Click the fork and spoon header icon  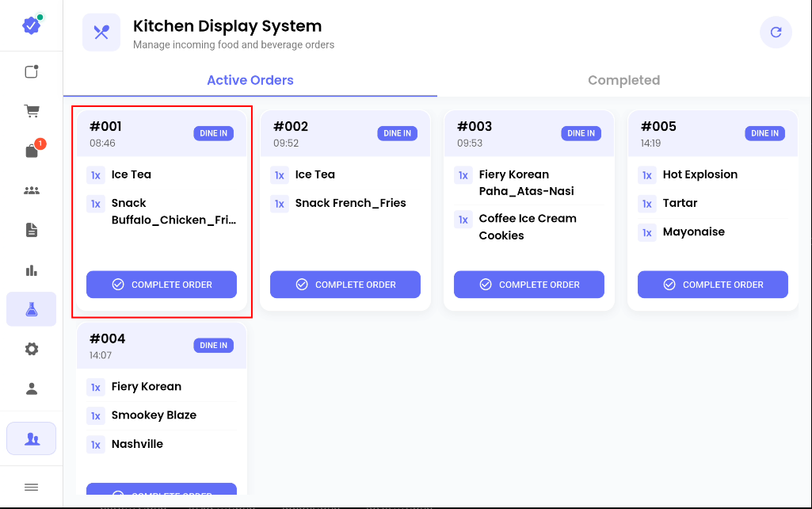[101, 33]
